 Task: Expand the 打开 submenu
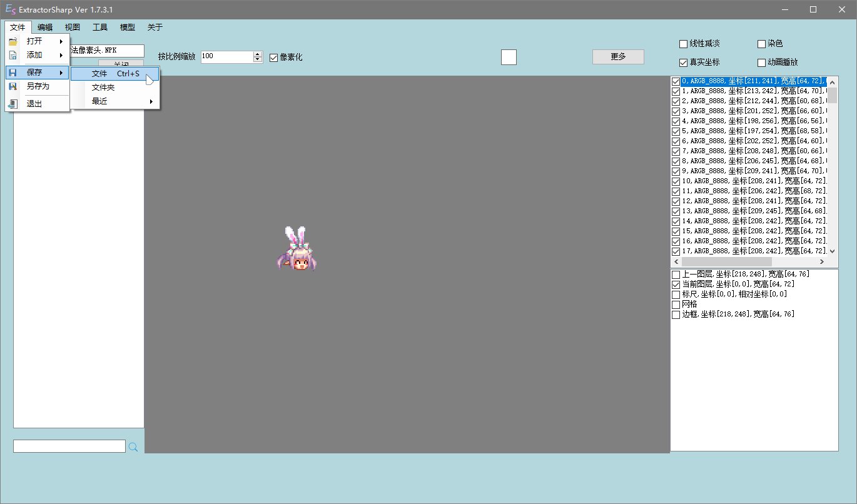(38, 41)
